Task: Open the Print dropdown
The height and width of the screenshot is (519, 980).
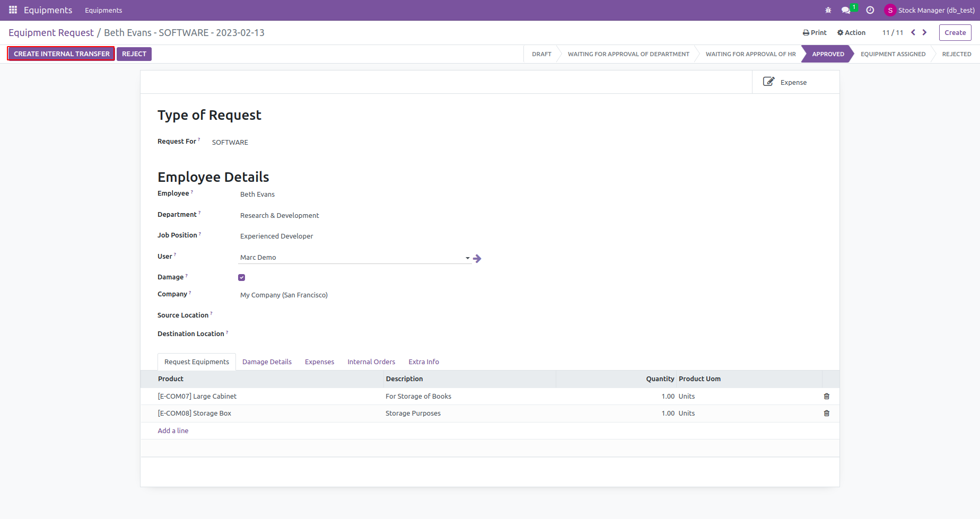Action: 815,32
